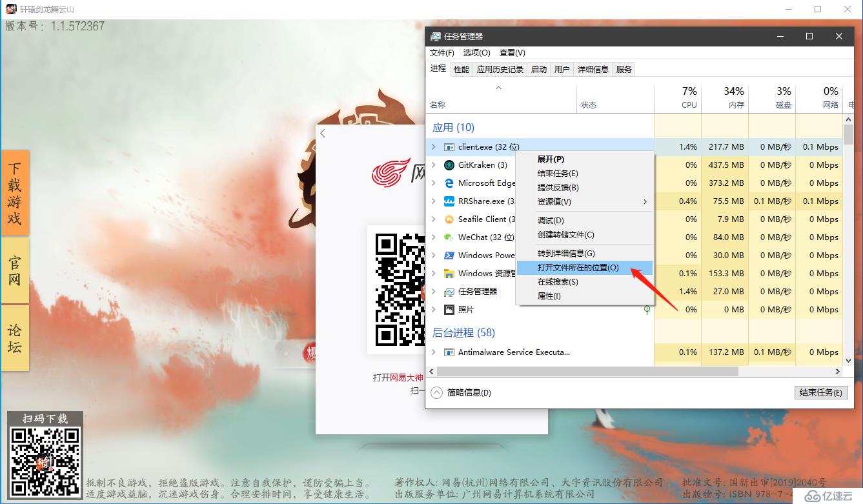Screen dimensions: 863x504
Task: Expand the Windows PowerShell process group
Action: [x=434, y=256]
